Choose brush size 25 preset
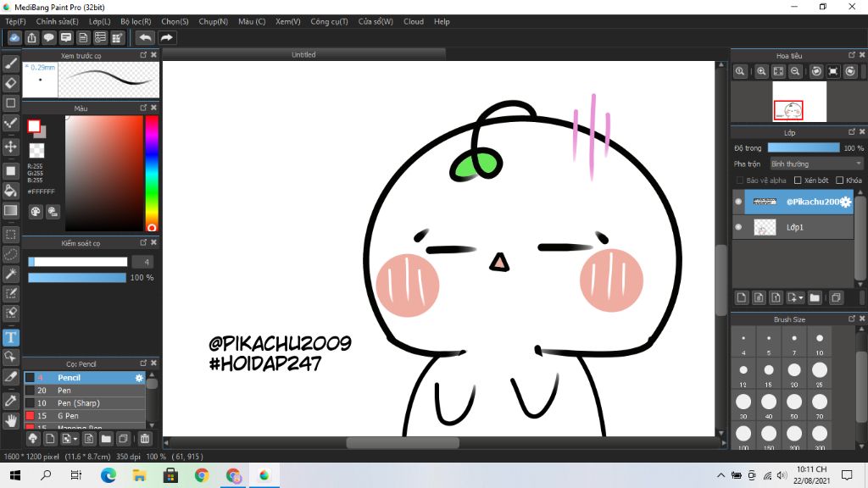 820,374
